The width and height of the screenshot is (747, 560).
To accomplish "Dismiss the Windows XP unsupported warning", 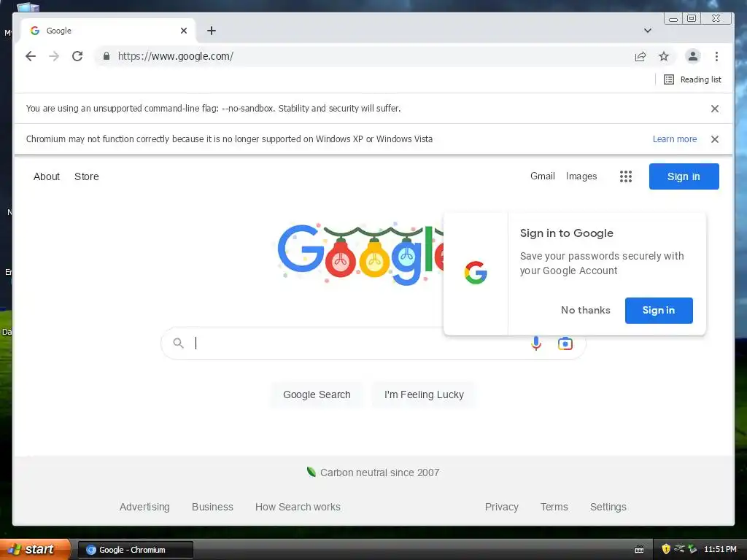I will (715, 139).
